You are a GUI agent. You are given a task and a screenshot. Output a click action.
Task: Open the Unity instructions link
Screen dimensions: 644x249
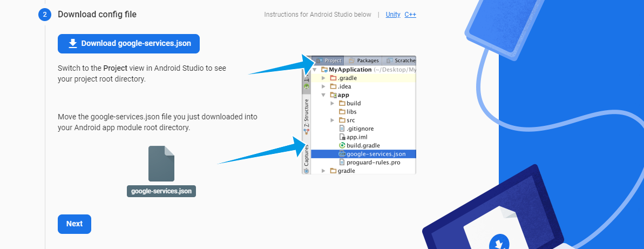pyautogui.click(x=393, y=15)
